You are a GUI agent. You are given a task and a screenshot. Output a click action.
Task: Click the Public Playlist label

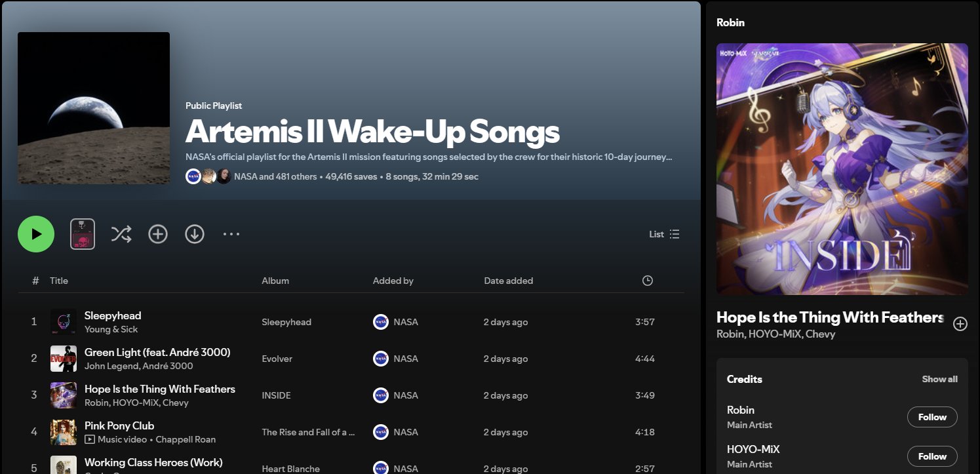[214, 106]
